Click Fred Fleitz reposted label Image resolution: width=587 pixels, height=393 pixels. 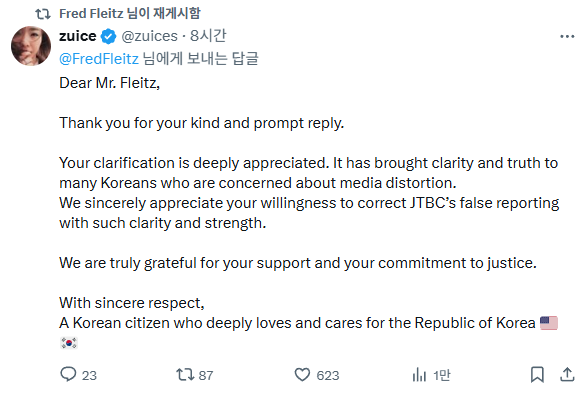pos(130,13)
